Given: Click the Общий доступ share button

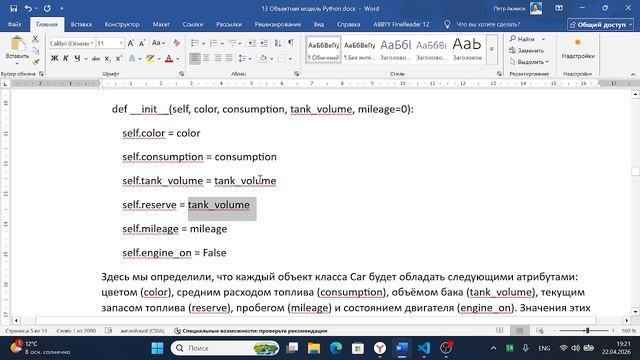Looking at the screenshot, I should tap(600, 24).
